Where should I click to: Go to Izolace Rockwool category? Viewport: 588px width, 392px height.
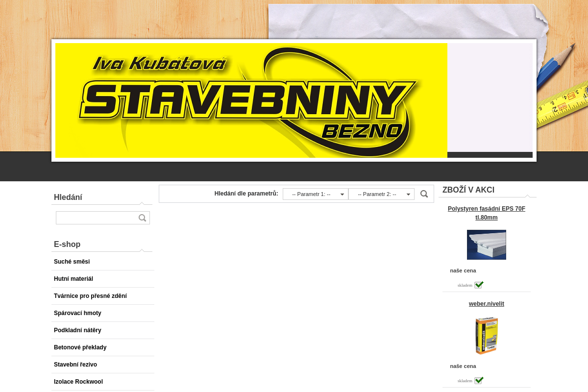(78, 382)
